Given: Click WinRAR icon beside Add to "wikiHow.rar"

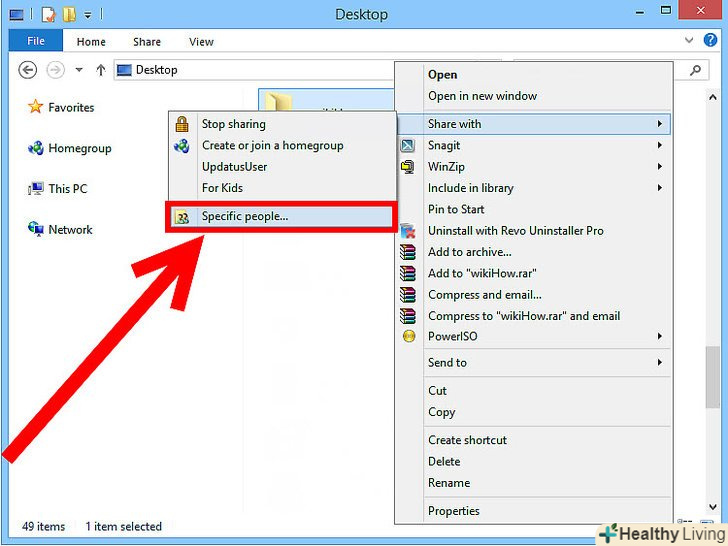Looking at the screenshot, I should click(x=408, y=273).
